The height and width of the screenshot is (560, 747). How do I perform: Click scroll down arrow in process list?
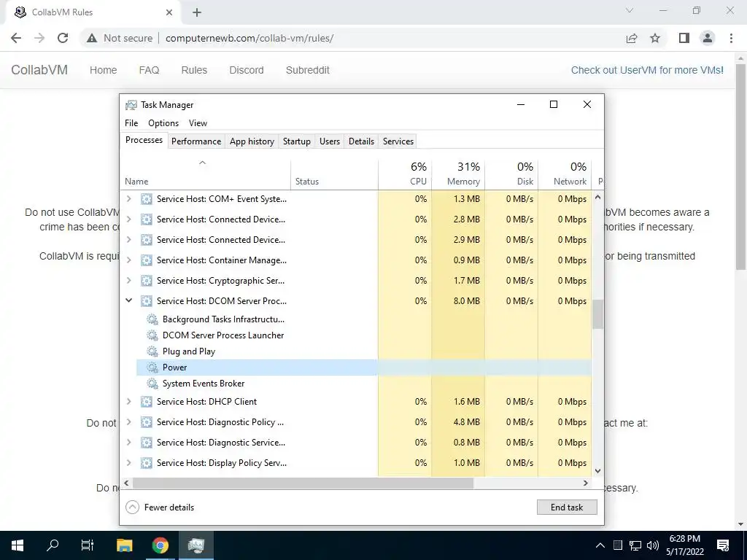[x=597, y=471]
